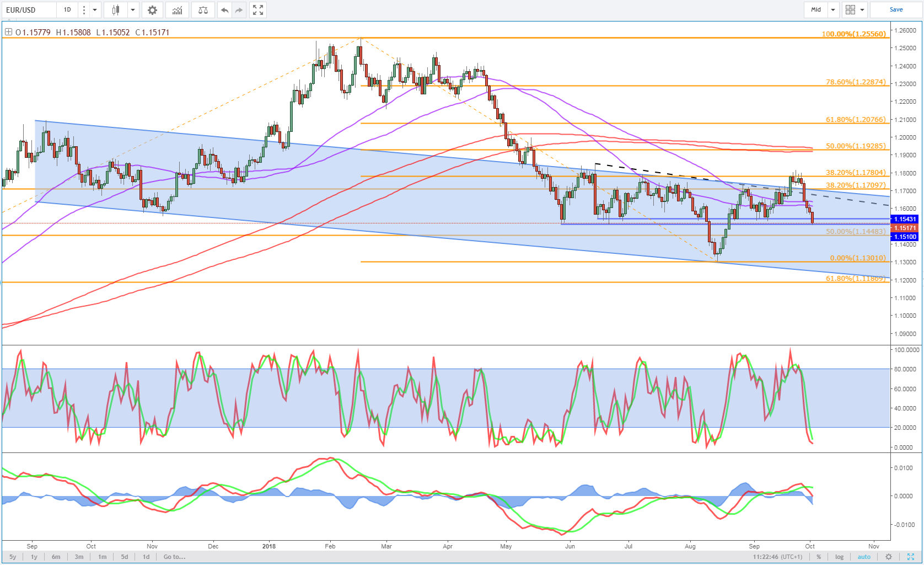Select the 50.00%(1.19285) Fibonacci level label
This screenshot has width=924, height=565.
pyautogui.click(x=856, y=146)
